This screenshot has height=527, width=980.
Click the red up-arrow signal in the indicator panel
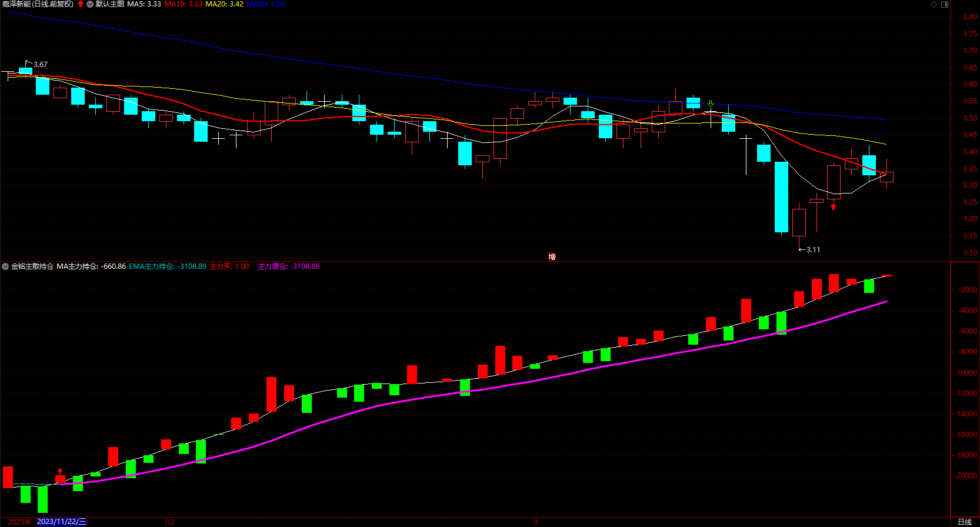[60, 471]
